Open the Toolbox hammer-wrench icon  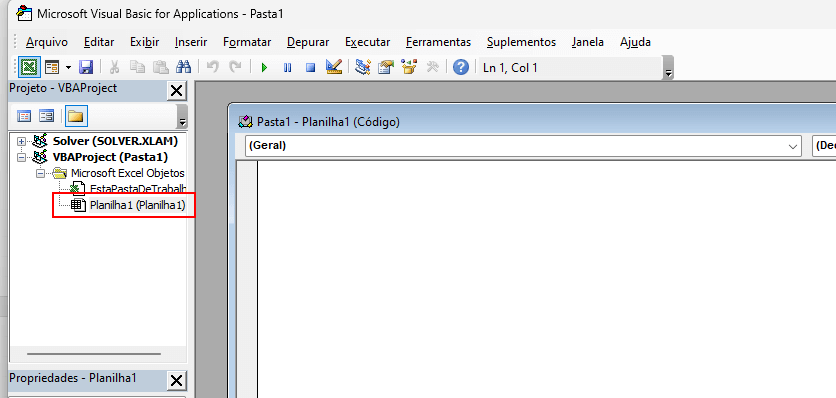pos(432,67)
